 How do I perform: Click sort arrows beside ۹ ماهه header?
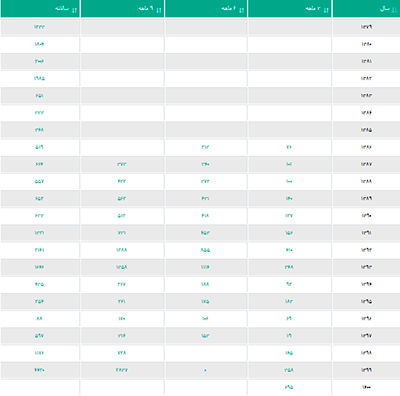159,10
